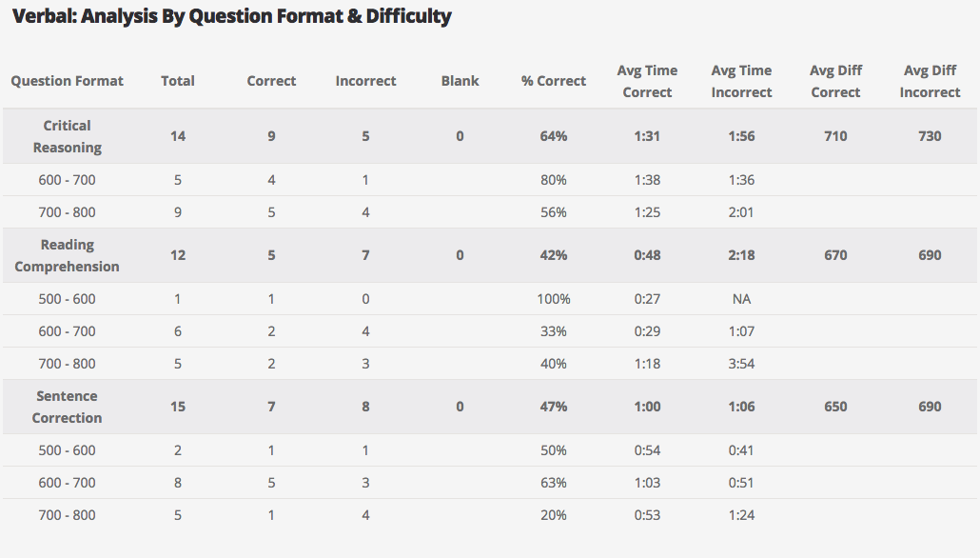Click the "% Correct" column header

click(554, 81)
